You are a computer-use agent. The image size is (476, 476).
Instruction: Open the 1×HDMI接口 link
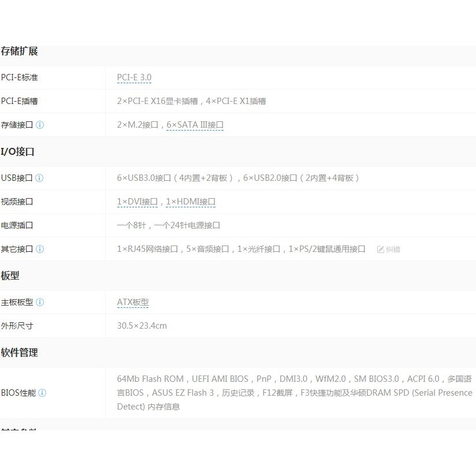(191, 202)
